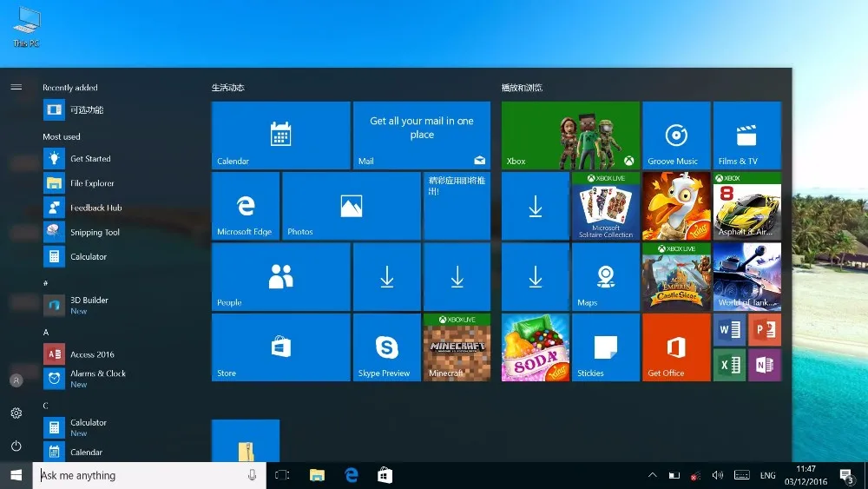This screenshot has width=868, height=489.
Task: Open the Mail tile
Action: pos(422,135)
